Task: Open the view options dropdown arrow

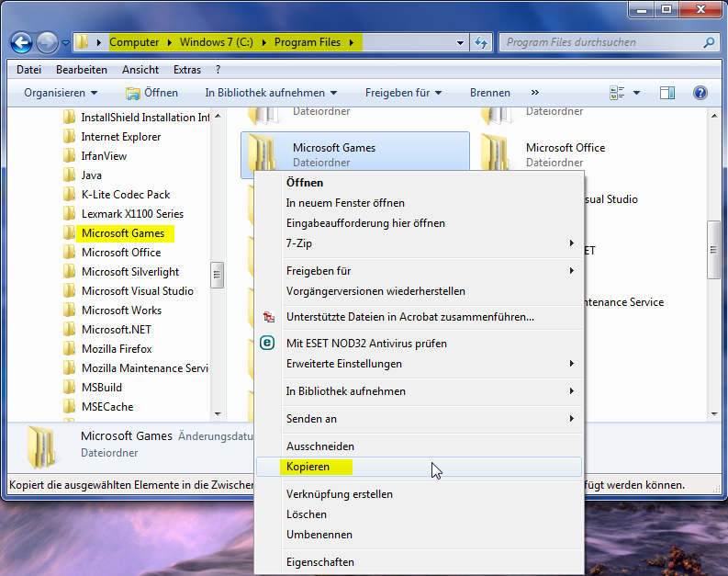Action: (x=636, y=93)
